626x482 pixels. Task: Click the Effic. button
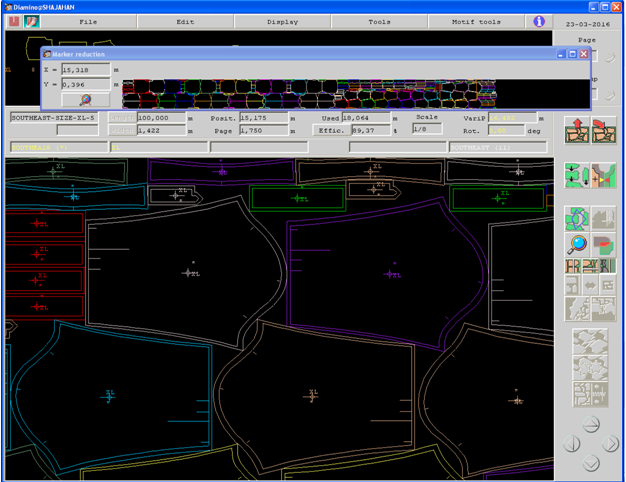coord(330,130)
